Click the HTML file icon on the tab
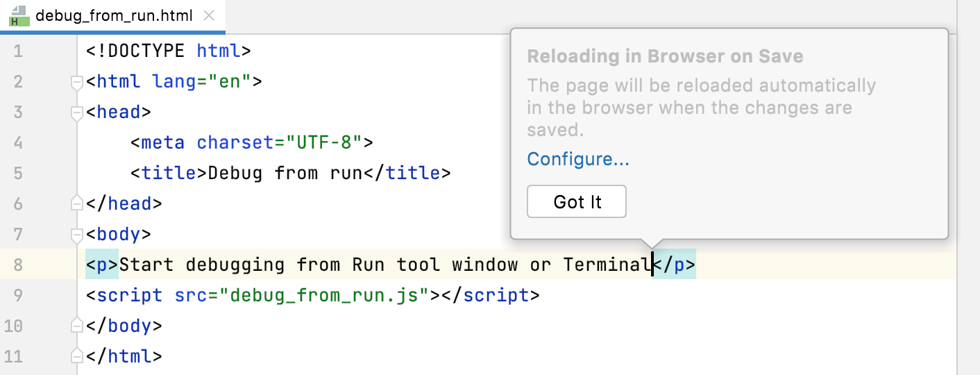 [19, 16]
